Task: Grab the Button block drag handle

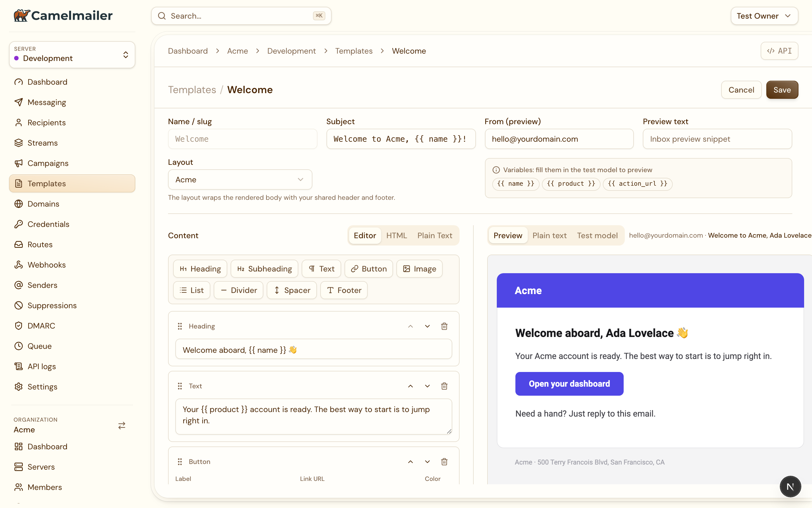Action: click(180, 462)
